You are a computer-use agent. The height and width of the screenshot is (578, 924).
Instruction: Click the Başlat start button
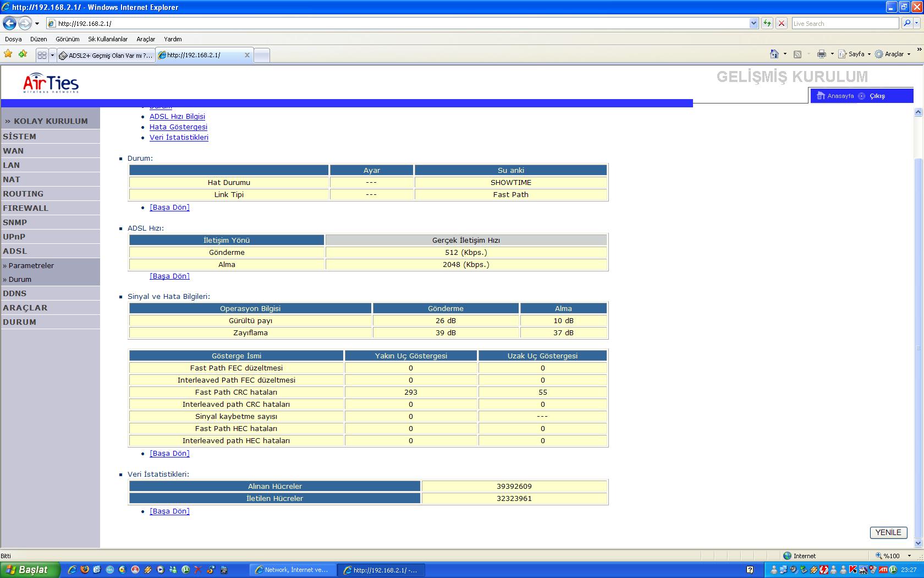tap(30, 570)
